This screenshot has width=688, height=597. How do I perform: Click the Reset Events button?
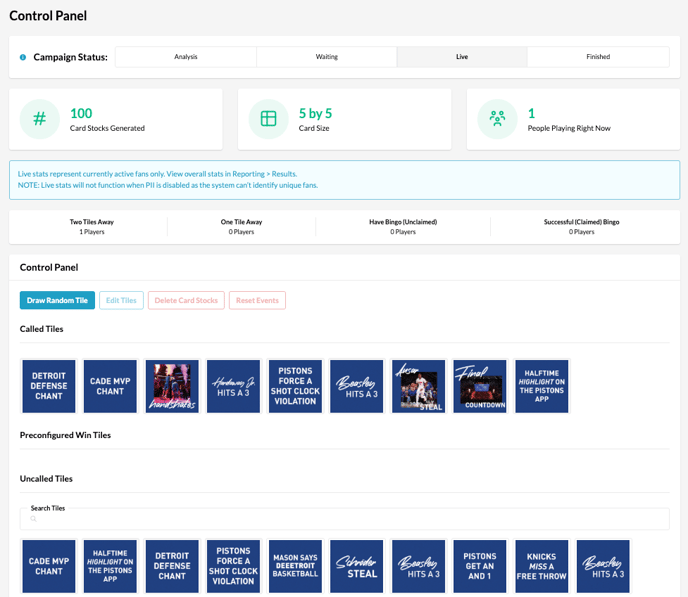click(x=257, y=300)
